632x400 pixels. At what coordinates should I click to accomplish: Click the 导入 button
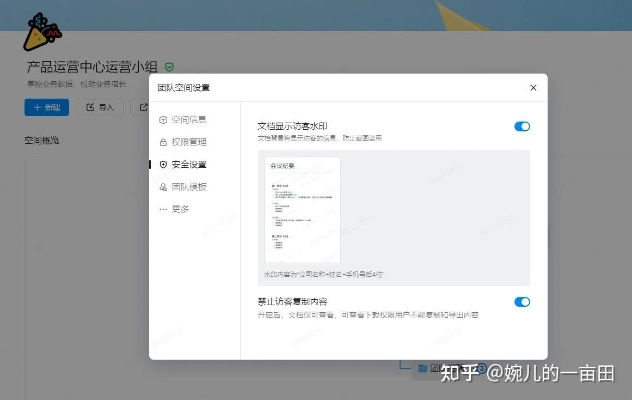100,107
